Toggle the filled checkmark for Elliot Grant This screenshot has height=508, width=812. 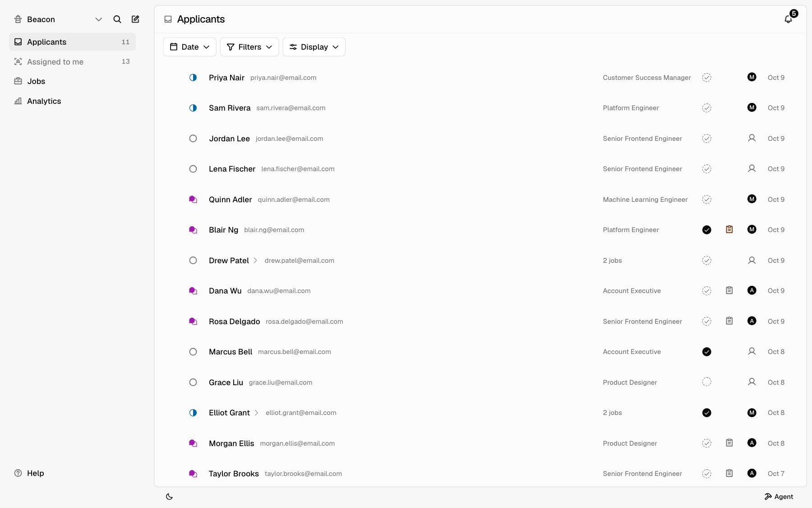point(707,413)
